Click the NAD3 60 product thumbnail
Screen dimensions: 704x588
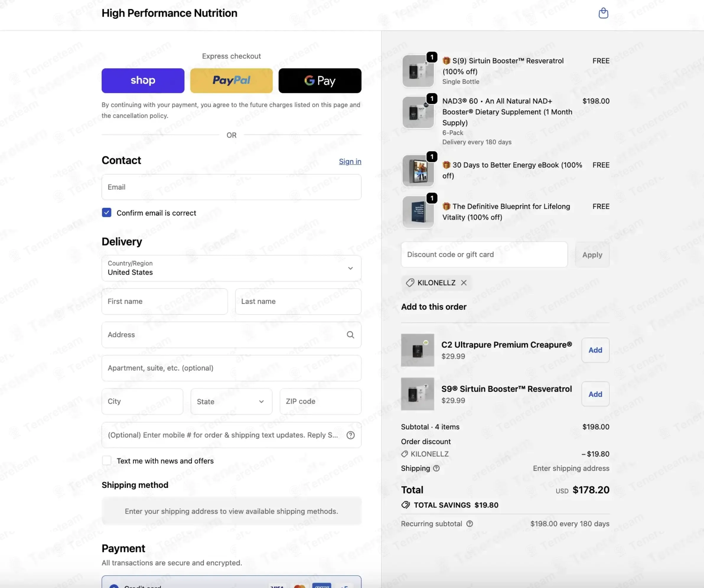pyautogui.click(x=418, y=112)
